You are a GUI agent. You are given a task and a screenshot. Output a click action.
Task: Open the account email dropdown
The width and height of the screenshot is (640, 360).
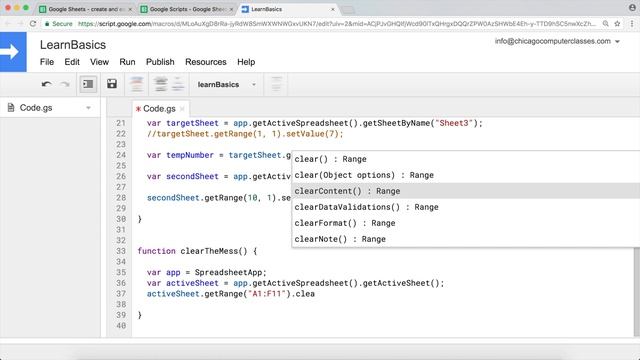point(557,41)
